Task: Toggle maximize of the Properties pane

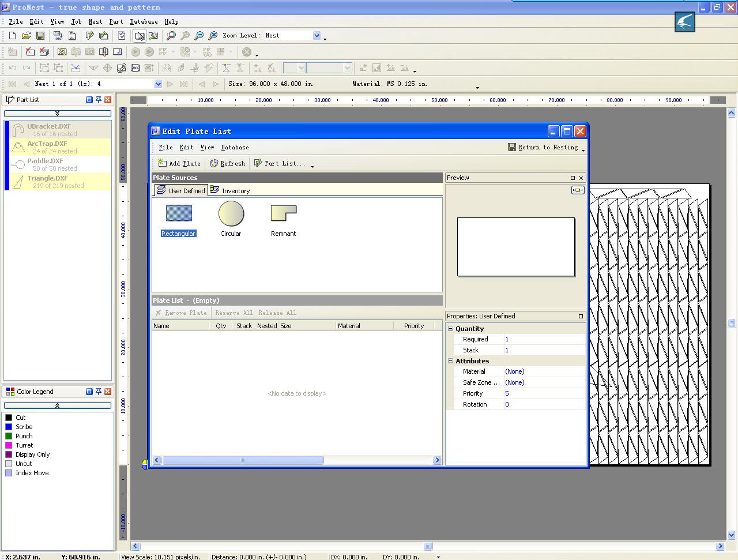Action: click(x=581, y=316)
